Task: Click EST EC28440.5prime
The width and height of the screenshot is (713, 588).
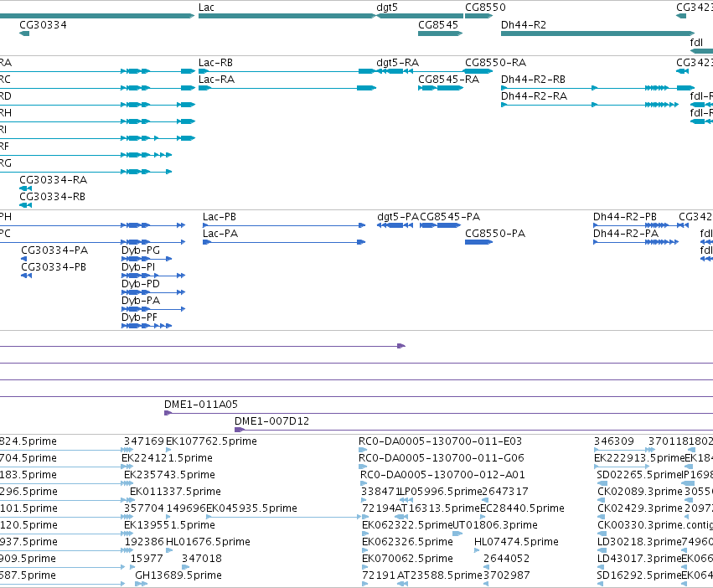Action: tap(522, 508)
